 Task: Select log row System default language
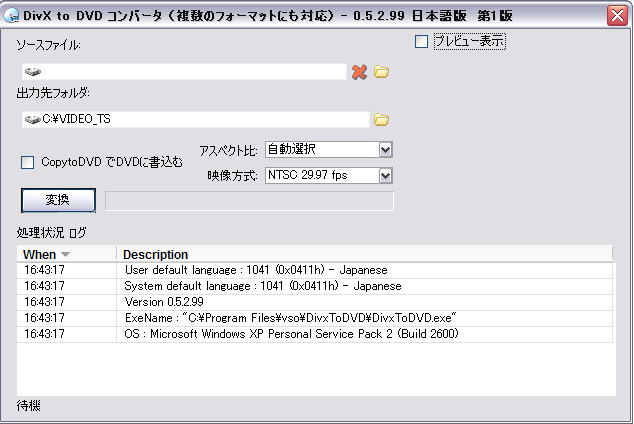point(315,286)
